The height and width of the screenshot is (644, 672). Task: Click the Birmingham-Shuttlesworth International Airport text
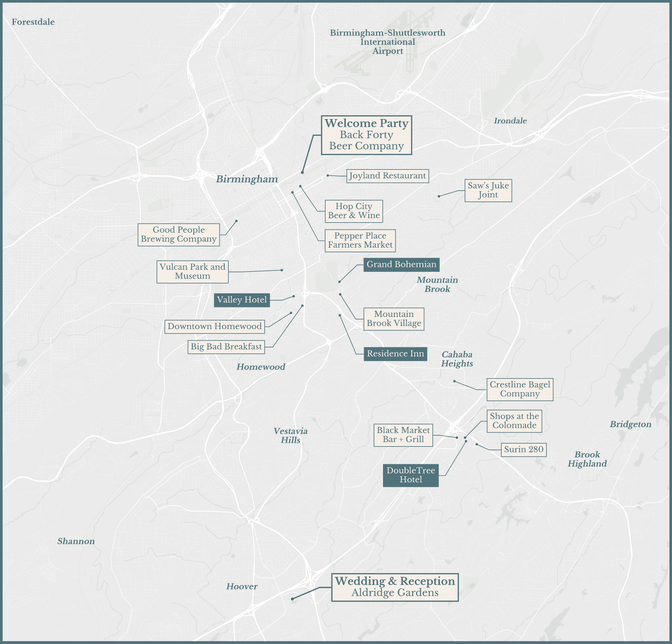(388, 42)
